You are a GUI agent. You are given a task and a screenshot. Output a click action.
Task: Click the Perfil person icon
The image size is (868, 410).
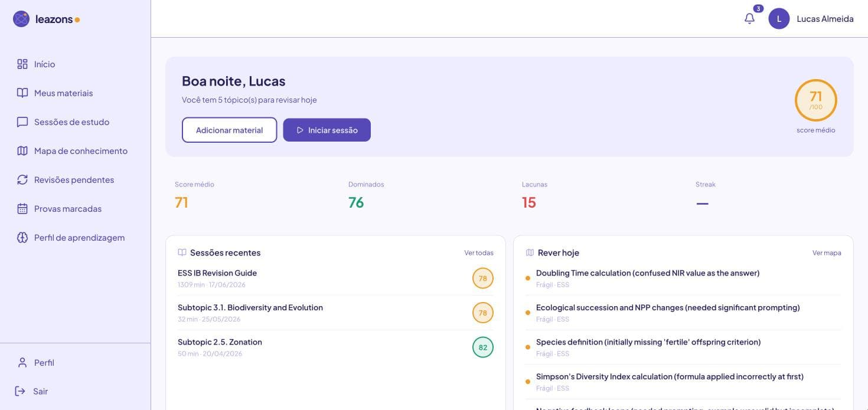pyautogui.click(x=22, y=362)
